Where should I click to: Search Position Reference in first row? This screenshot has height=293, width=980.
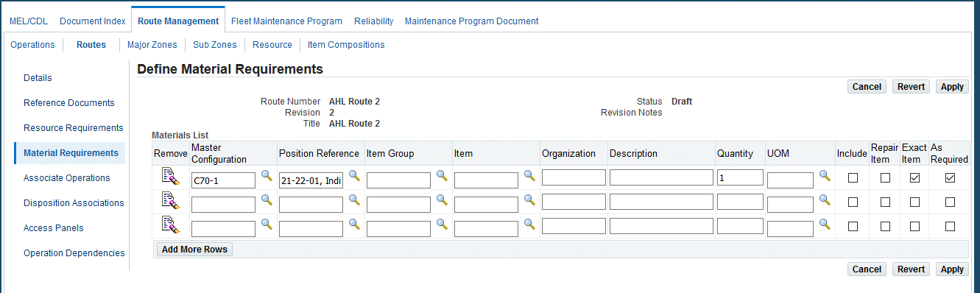pyautogui.click(x=354, y=176)
